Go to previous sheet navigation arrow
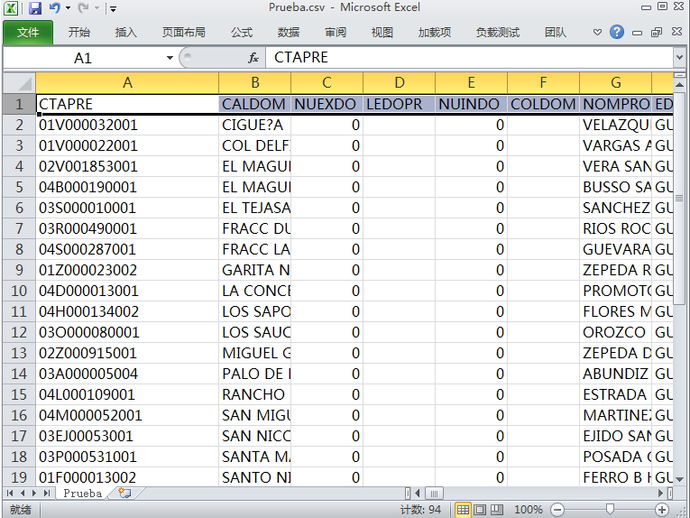The height and width of the screenshot is (518, 690). point(22,493)
